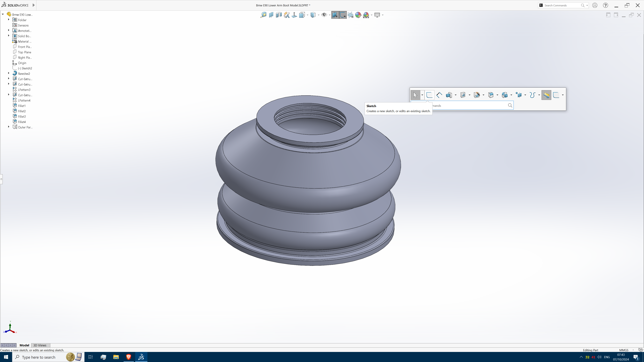Open the Hole Wizard tool
The width and height of the screenshot is (644, 362).
point(477,95)
